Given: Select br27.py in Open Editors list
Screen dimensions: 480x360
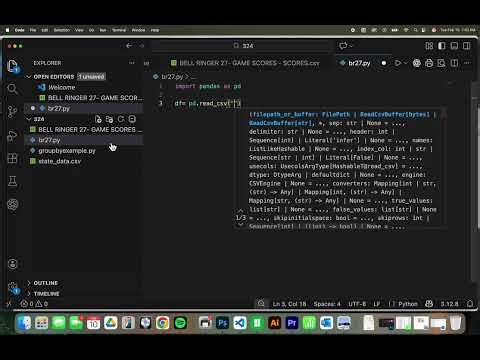Looking at the screenshot, I should (84, 108).
